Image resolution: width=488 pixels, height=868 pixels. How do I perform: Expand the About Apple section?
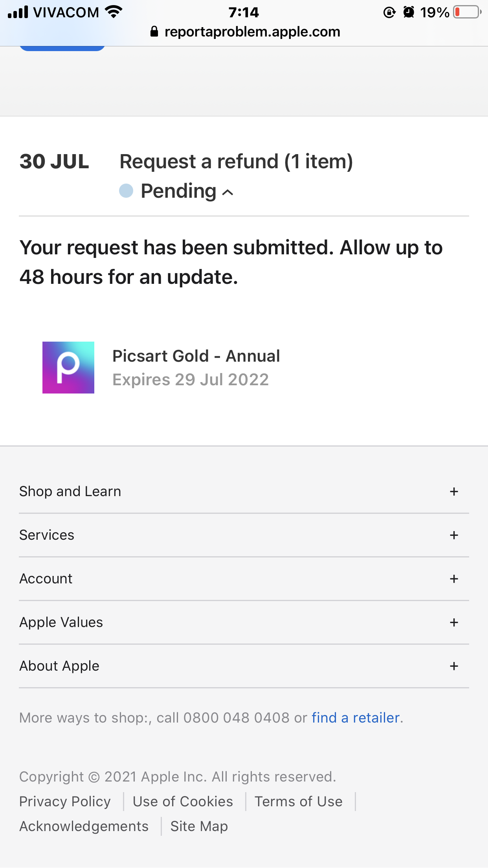pos(454,666)
